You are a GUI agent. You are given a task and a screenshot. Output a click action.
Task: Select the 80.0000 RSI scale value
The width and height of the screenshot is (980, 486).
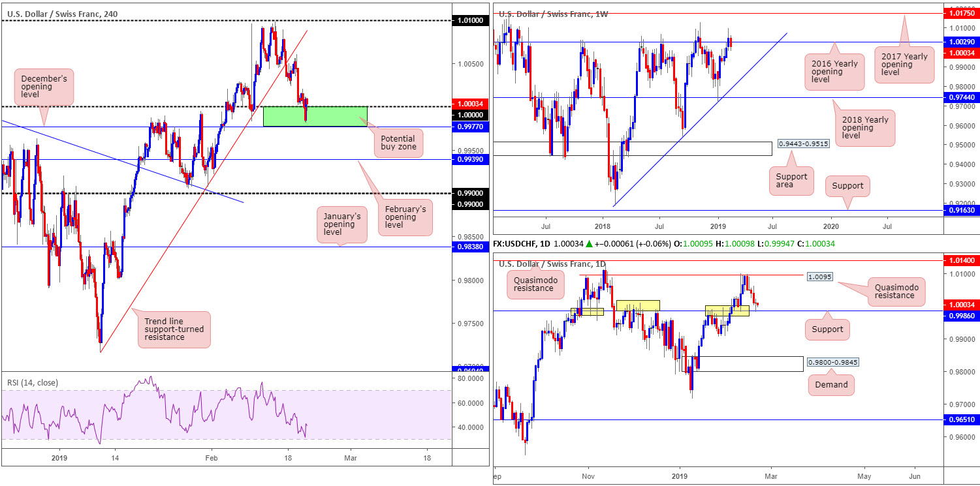(469, 378)
